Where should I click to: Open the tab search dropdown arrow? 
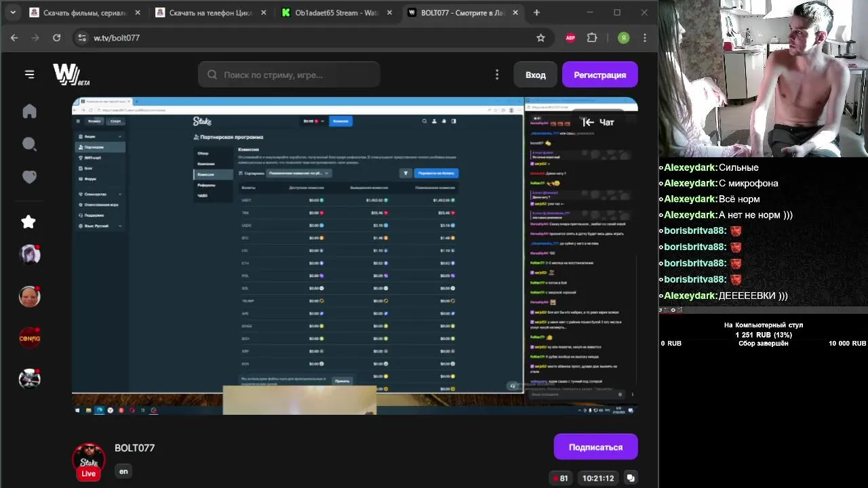coord(12,12)
